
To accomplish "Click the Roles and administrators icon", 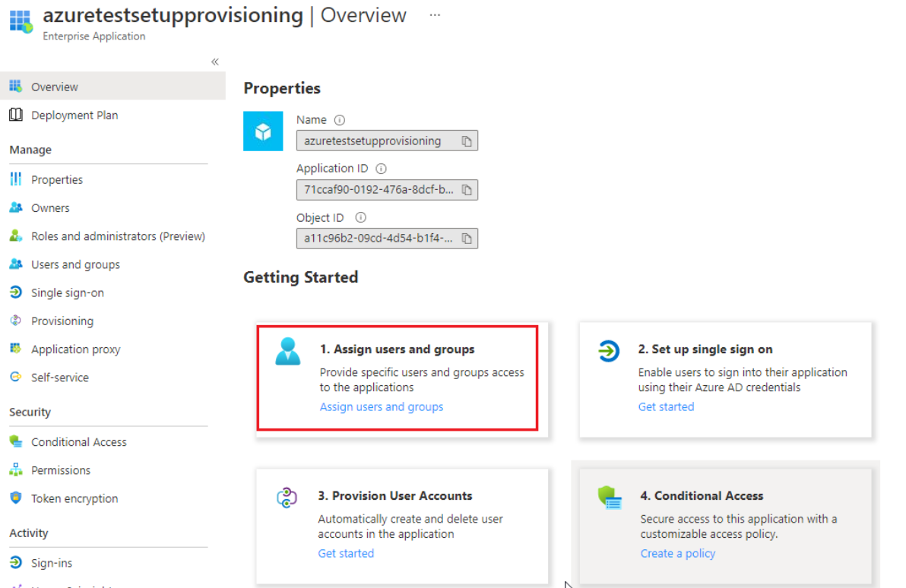I will click(x=16, y=236).
